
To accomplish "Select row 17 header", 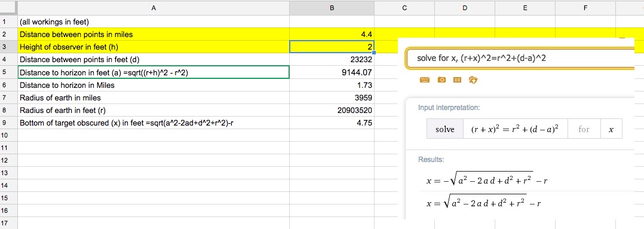I will [x=8, y=223].
